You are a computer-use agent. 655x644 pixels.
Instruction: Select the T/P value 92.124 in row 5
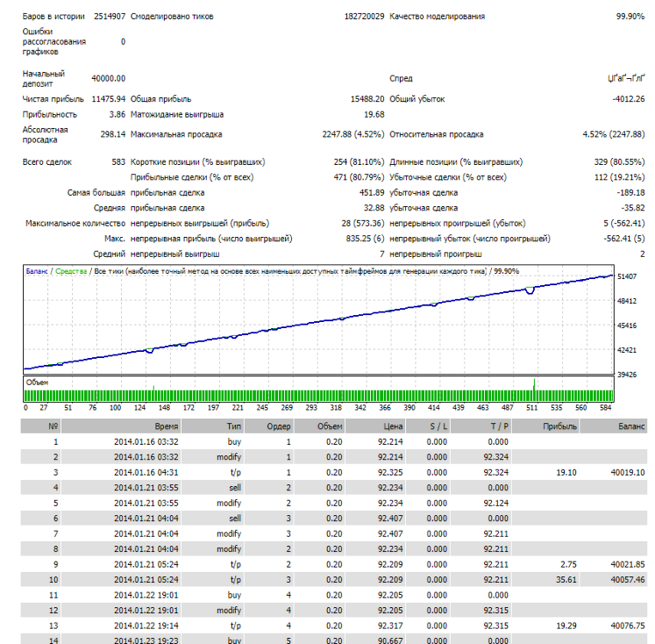[x=496, y=503]
